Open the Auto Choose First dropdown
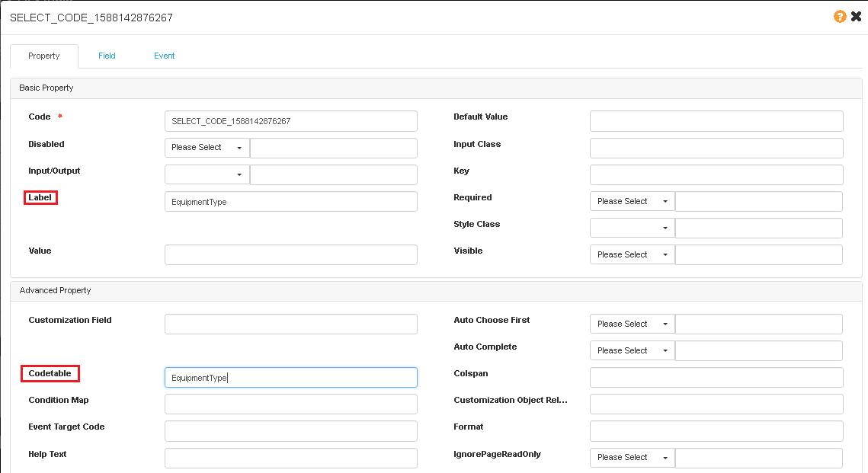 click(632, 324)
